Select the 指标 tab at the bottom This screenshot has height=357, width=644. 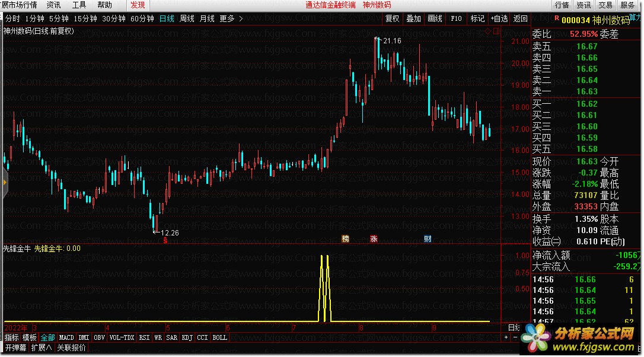coord(11,337)
